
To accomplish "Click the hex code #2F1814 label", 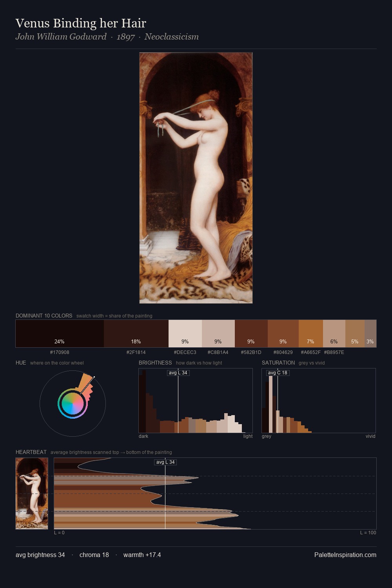I will click(136, 352).
